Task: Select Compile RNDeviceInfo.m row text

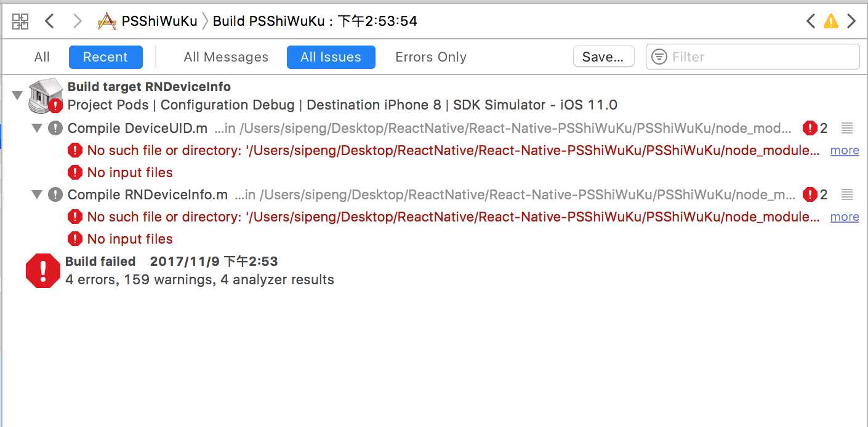Action: point(148,194)
